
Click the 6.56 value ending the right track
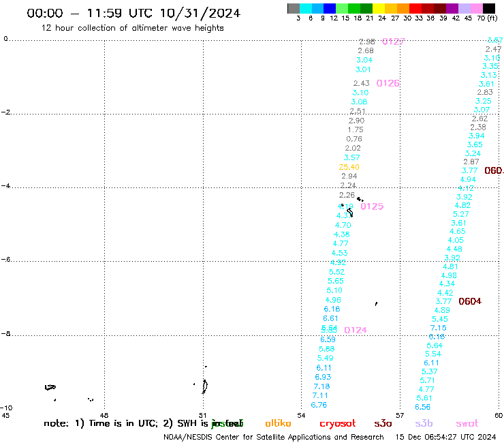click(x=422, y=407)
